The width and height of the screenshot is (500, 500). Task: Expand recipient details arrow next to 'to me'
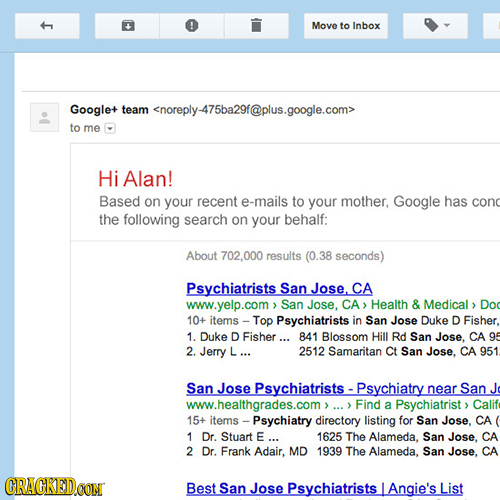(x=110, y=128)
